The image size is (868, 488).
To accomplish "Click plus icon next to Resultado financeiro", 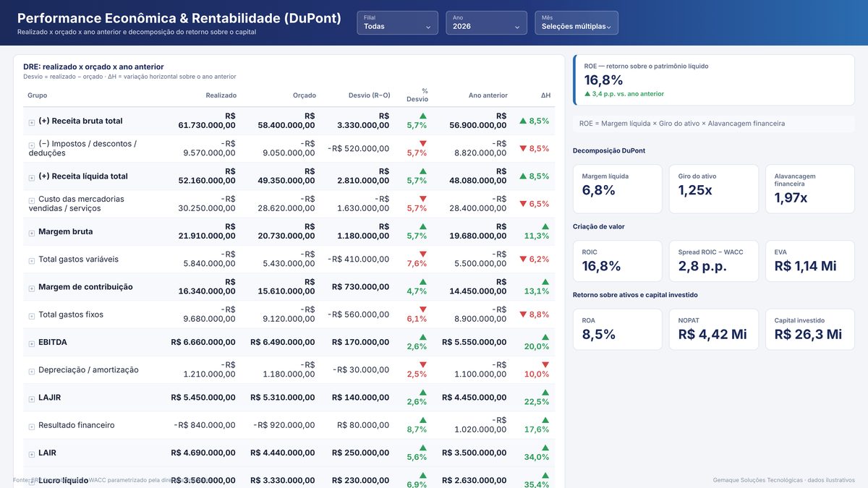I will [x=32, y=427].
